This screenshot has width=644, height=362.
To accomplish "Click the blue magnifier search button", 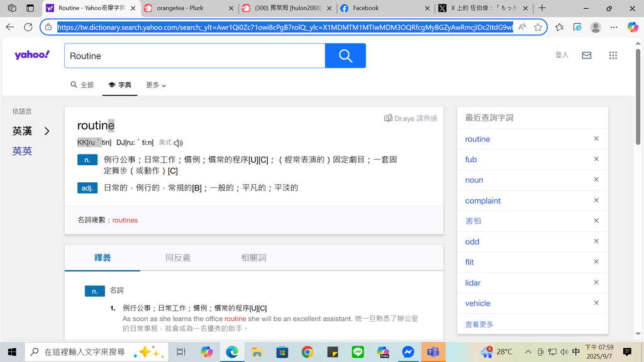I will click(x=345, y=56).
